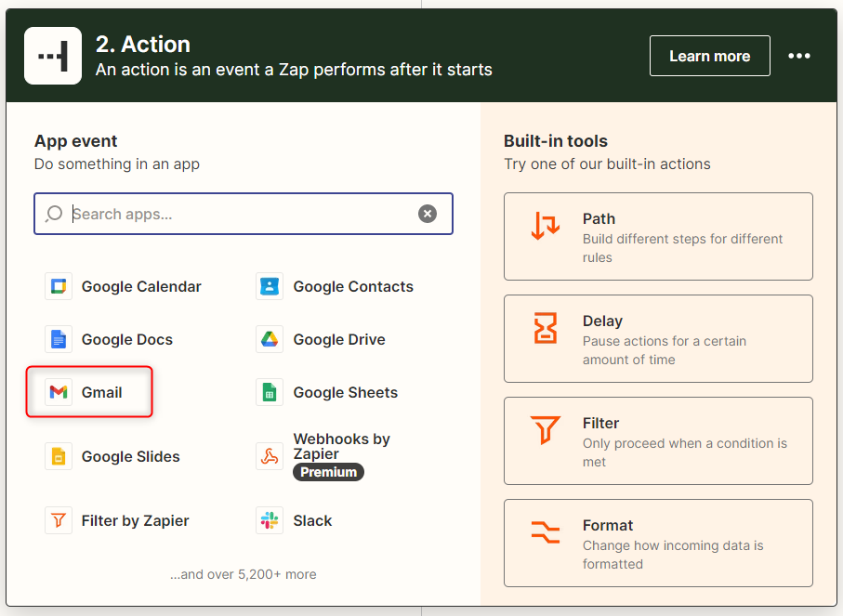Image resolution: width=843 pixels, height=616 pixels.
Task: Click inside the Search apps field
Action: coord(232,213)
